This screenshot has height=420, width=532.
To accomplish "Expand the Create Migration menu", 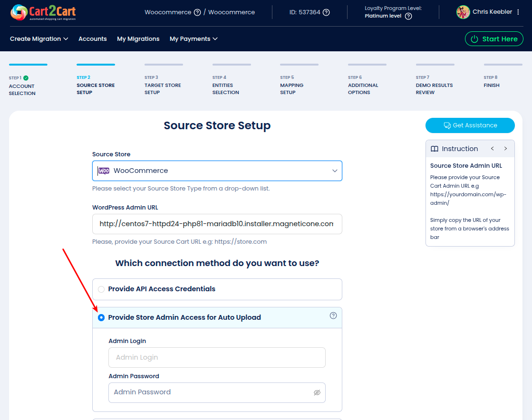I will (39, 38).
